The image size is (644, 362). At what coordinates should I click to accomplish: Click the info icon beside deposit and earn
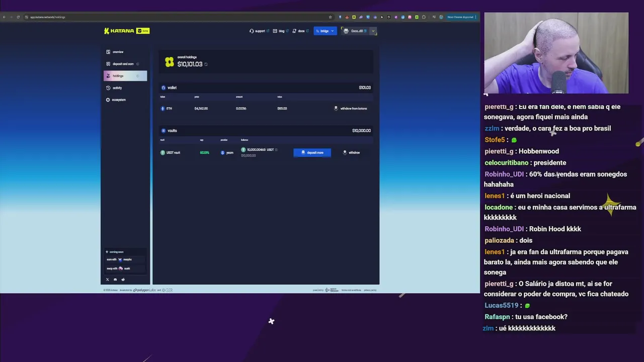[x=137, y=64]
